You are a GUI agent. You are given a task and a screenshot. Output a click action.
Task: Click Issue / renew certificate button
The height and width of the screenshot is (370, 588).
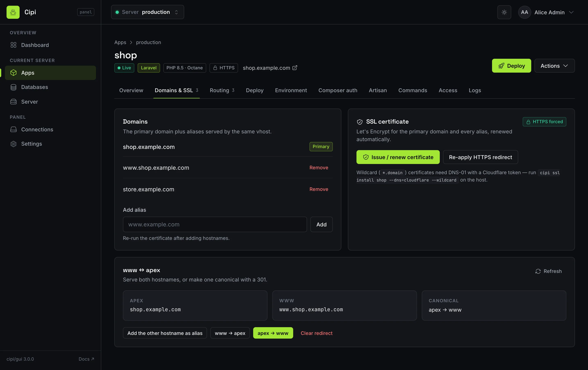398,157
